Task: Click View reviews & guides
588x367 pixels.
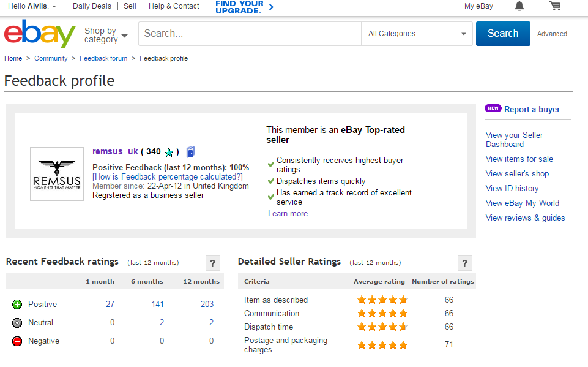Action: [526, 218]
